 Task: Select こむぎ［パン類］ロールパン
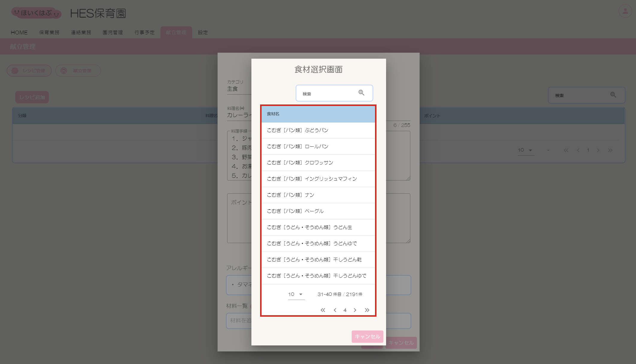[318, 146]
